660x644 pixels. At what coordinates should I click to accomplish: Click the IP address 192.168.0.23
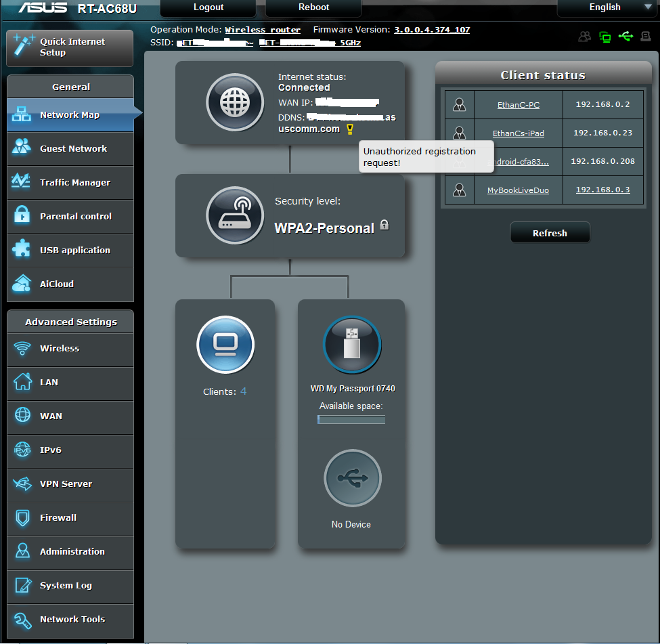point(602,133)
